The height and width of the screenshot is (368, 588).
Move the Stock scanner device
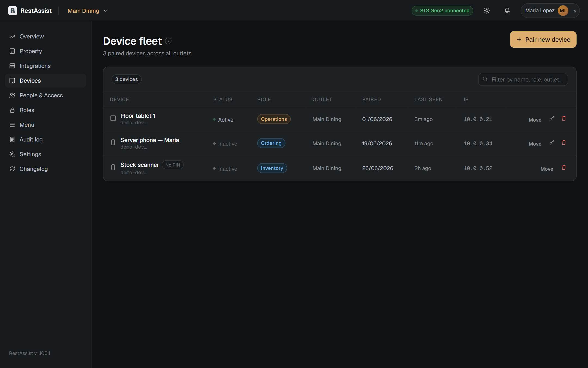point(547,169)
